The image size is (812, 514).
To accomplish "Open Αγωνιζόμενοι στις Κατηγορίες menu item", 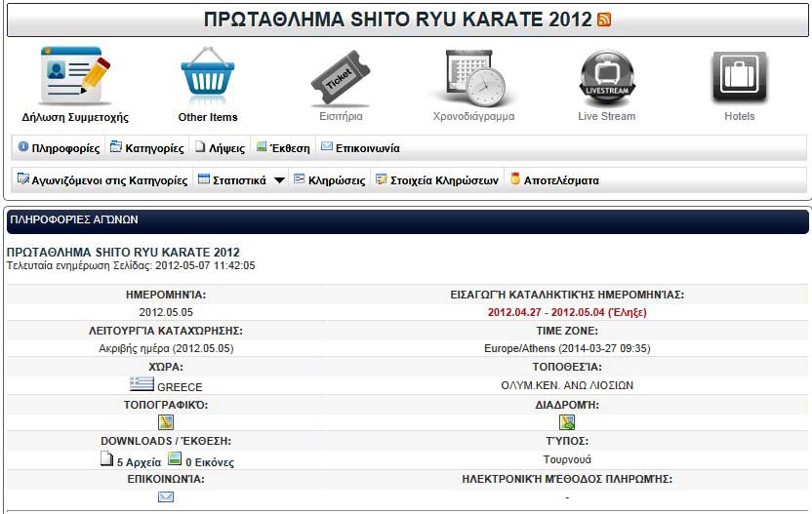I will 102,180.
